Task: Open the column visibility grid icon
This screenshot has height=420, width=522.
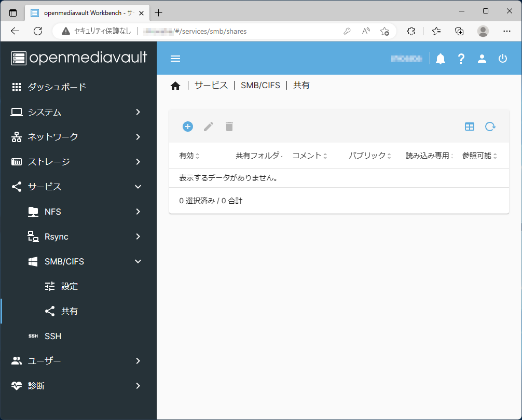Action: point(470,127)
